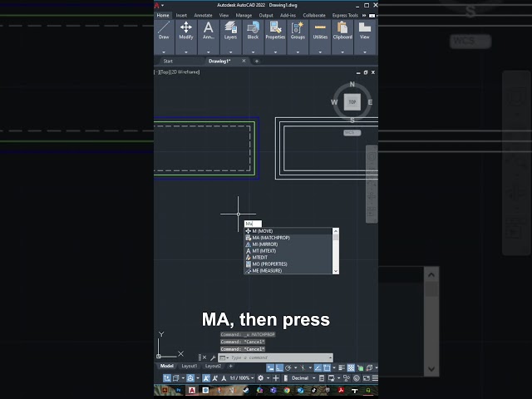Expand the Properties ribbon panel
532x399 pixels.
click(x=275, y=52)
